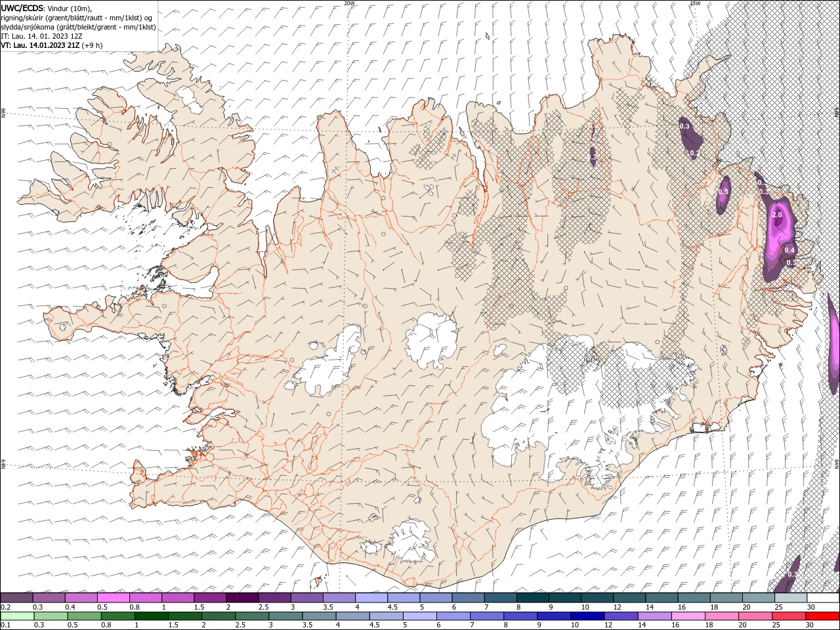Pick the dark teal 8–9 swatch, top row
This screenshot has width=840, height=630.
tap(533, 598)
